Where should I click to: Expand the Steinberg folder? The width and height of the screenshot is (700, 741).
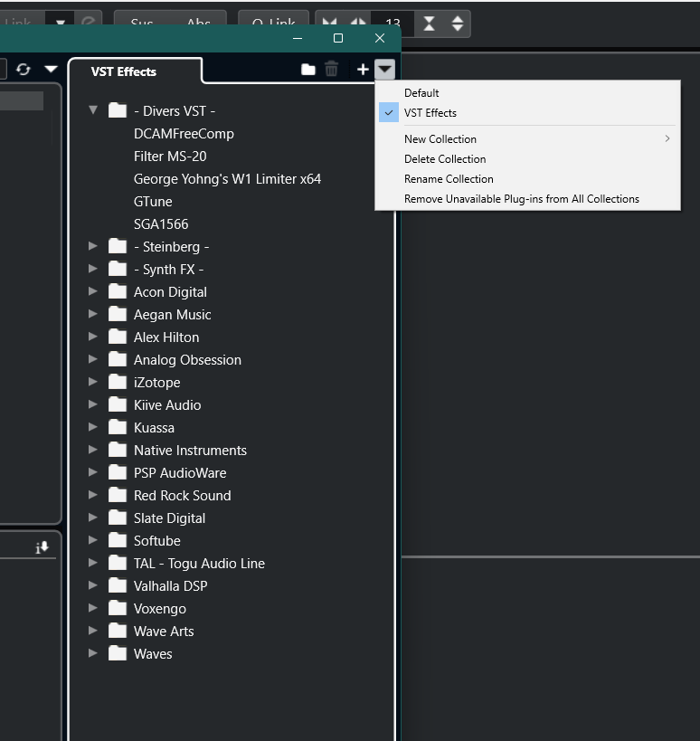[x=93, y=246]
